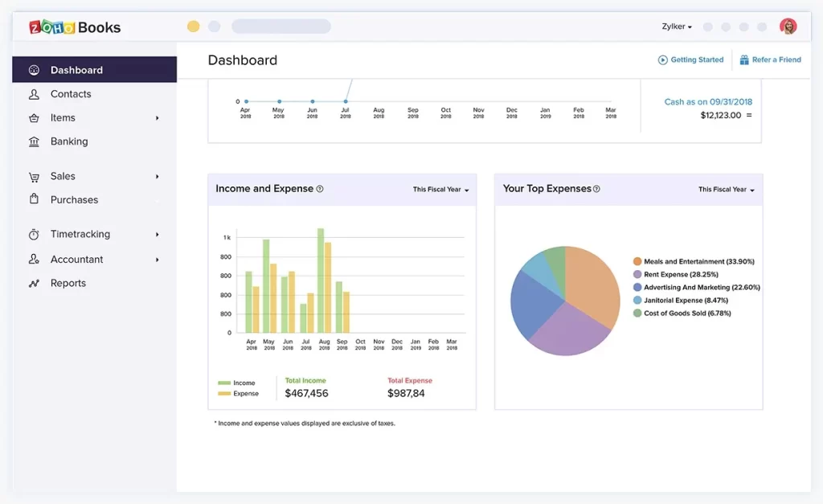Select the Banking menu item
Image resolution: width=823 pixels, height=504 pixels.
[69, 141]
